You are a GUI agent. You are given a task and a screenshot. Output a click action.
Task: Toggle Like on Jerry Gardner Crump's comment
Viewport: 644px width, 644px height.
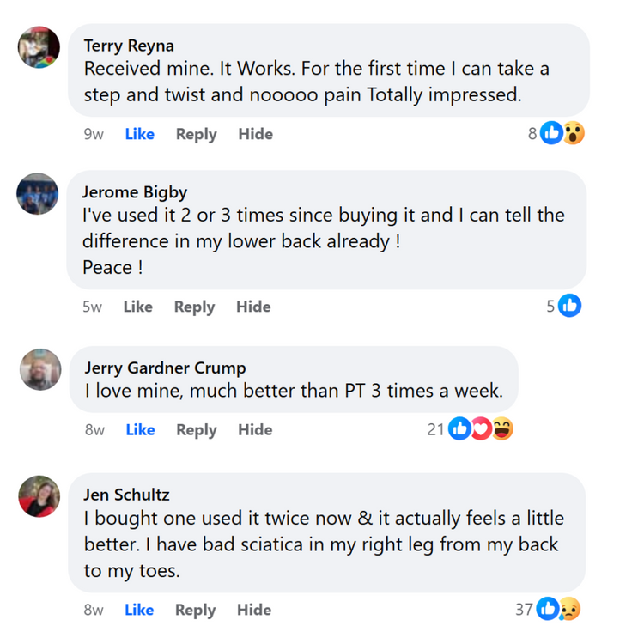(x=140, y=430)
